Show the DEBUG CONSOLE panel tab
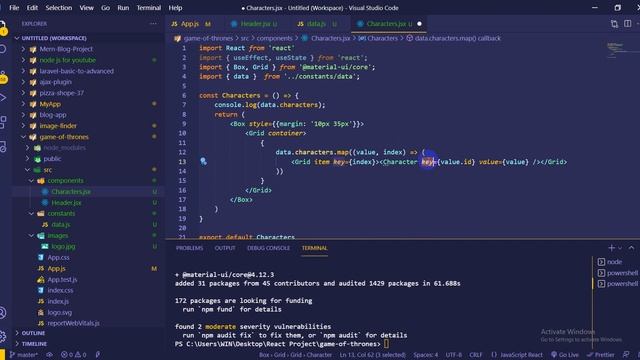Viewport: 640px width, 360px height. click(268, 248)
